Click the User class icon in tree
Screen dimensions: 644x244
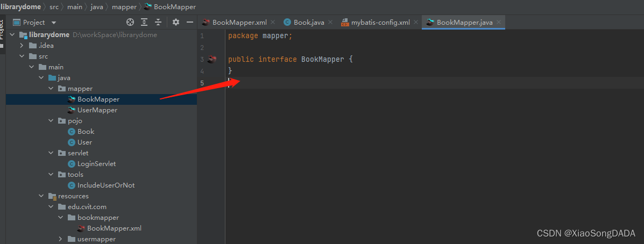tap(72, 142)
